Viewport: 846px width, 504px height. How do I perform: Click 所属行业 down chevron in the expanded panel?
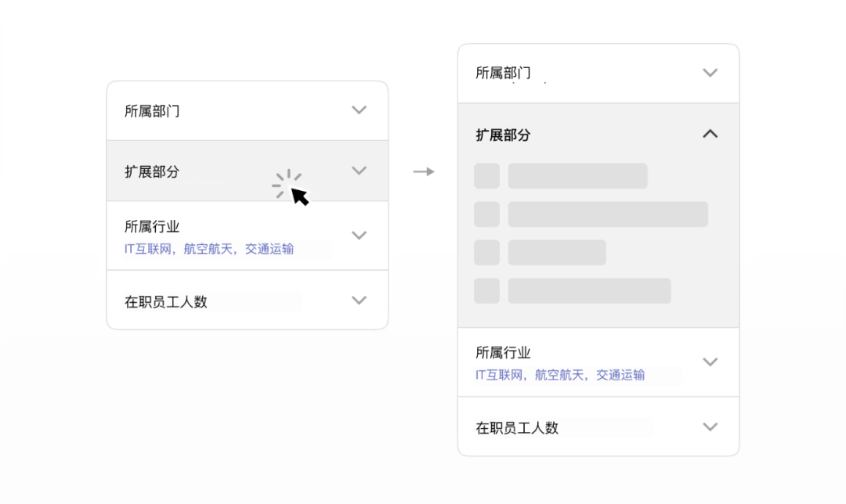(710, 362)
